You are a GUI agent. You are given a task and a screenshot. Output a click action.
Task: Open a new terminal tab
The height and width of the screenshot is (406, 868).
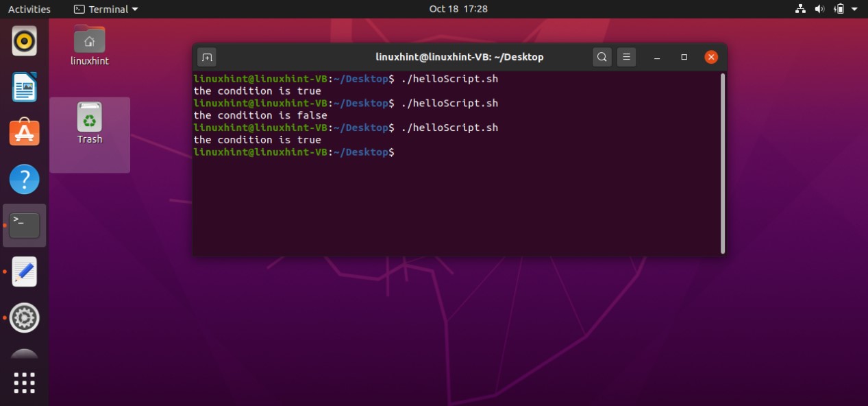click(207, 57)
